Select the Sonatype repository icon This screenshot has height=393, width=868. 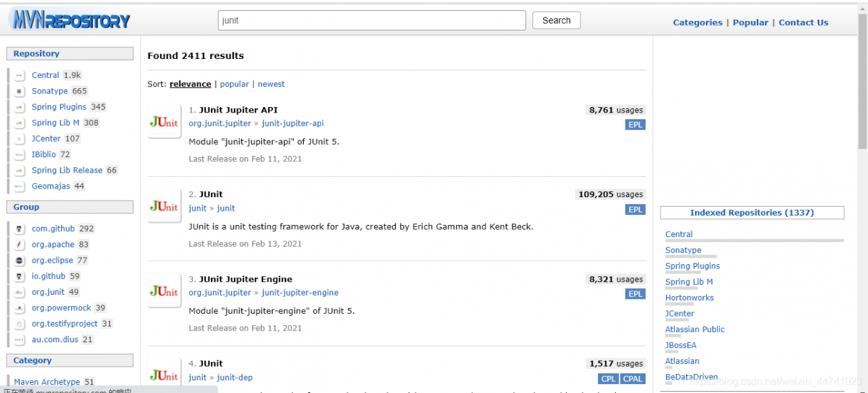coord(20,91)
